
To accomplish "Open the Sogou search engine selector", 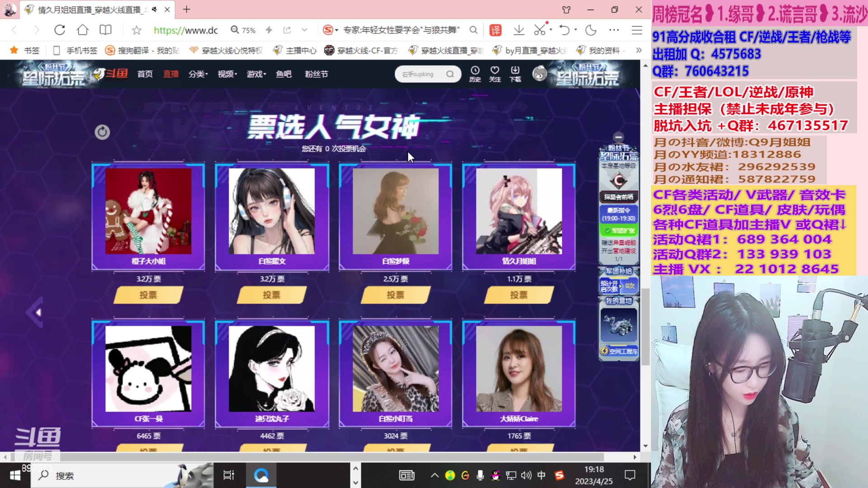I will [x=330, y=30].
